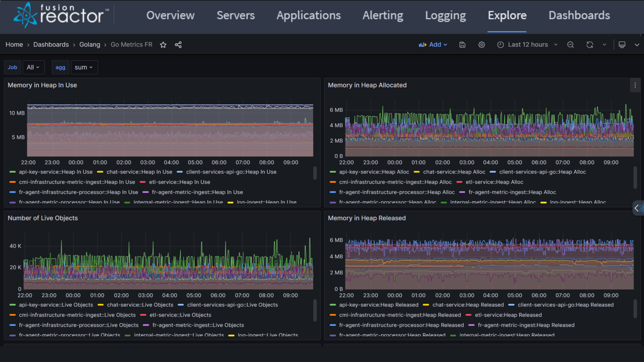Image resolution: width=644 pixels, height=362 pixels.
Task: Toggle fr-agent-infrastructure-processor::Heap Alloc series
Action: [x=397, y=192]
